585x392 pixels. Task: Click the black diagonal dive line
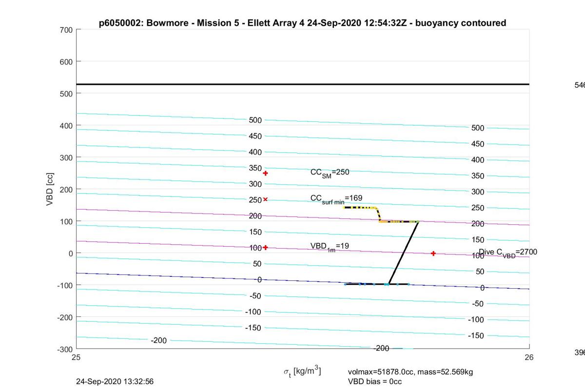click(404, 253)
